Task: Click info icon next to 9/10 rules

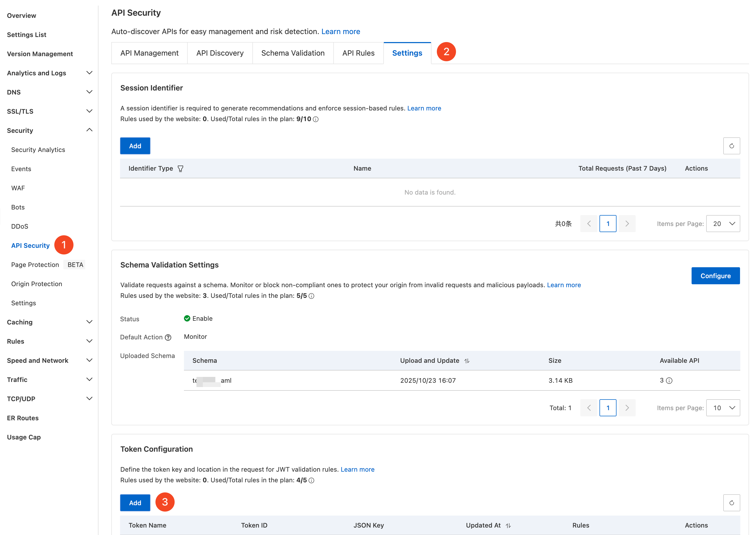Action: [315, 119]
